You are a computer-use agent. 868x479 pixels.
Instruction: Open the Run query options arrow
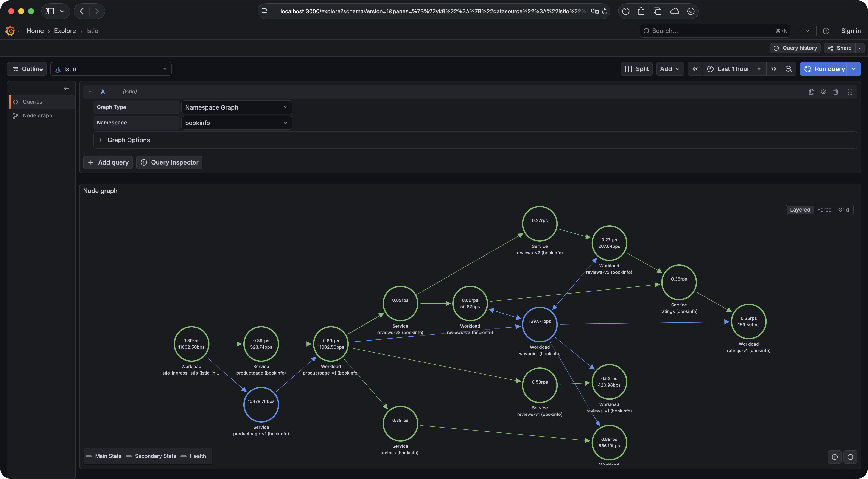coord(854,69)
